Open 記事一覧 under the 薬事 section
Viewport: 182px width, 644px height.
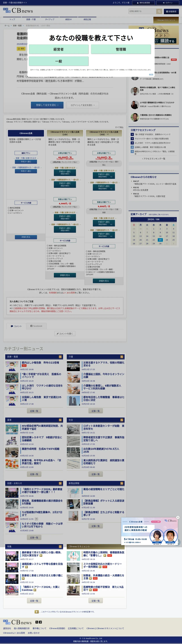34,474
